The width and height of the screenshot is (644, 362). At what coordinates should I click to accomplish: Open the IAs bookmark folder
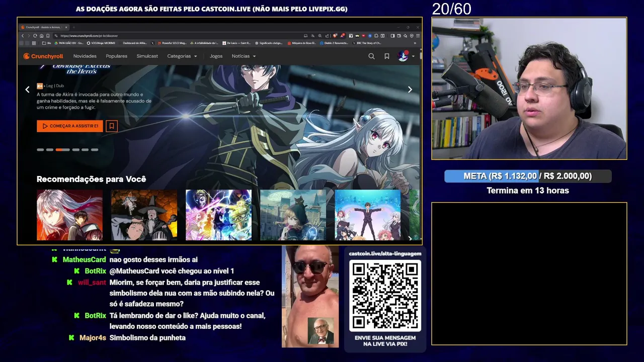[46, 43]
